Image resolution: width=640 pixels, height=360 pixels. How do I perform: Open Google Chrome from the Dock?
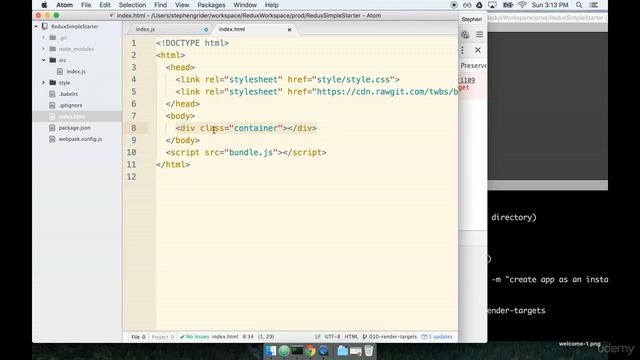(x=311, y=351)
